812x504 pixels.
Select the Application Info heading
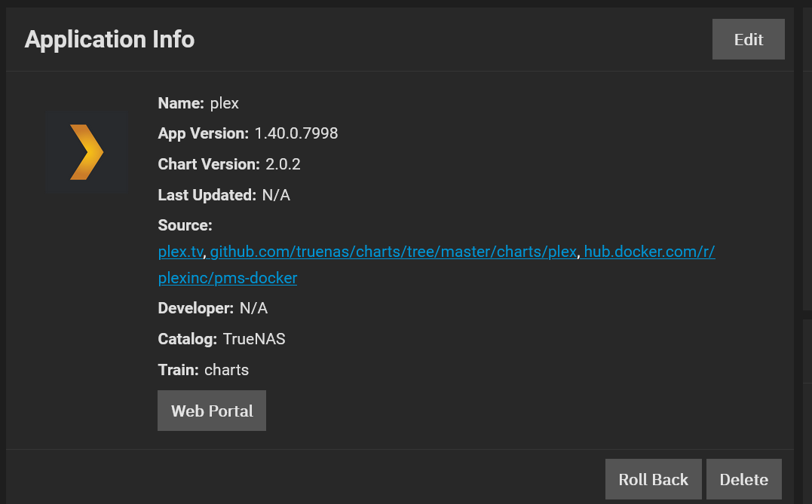pos(110,39)
